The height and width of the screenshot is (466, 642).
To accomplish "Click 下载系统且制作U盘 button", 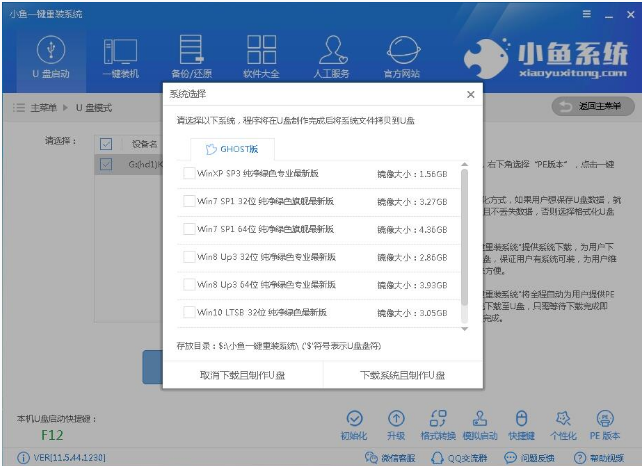I will (401, 374).
